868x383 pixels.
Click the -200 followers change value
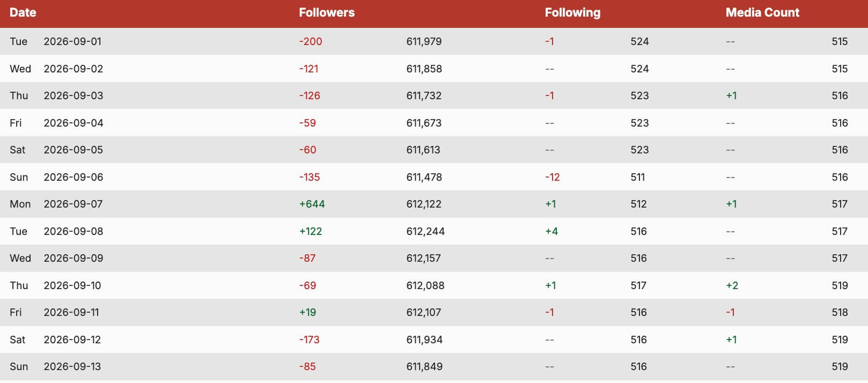pyautogui.click(x=311, y=42)
